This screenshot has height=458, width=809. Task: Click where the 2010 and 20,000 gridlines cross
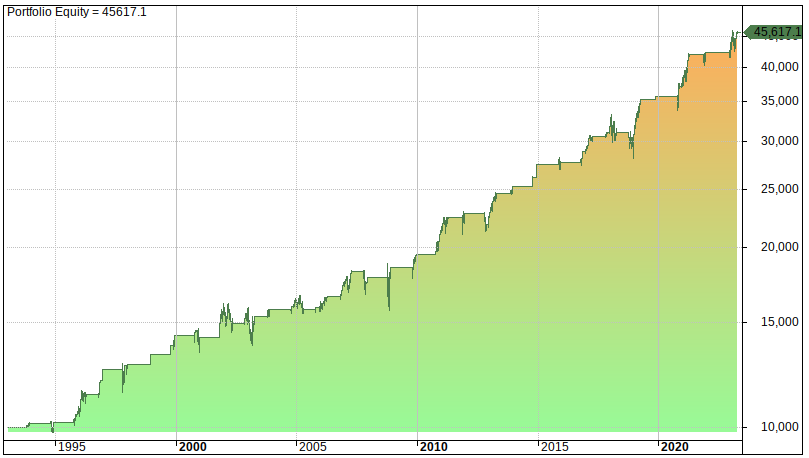coord(418,247)
